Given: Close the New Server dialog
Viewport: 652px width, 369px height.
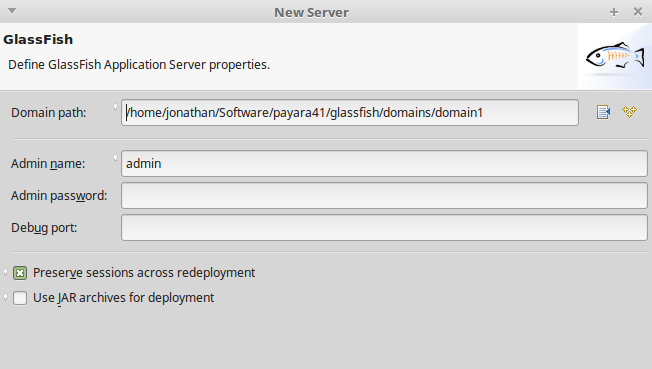Looking at the screenshot, I should [x=638, y=12].
